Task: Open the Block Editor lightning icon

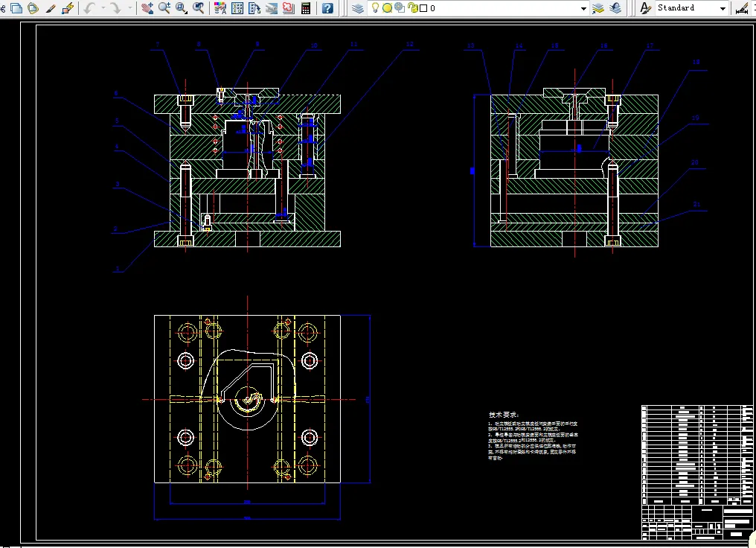Action: tap(68, 7)
